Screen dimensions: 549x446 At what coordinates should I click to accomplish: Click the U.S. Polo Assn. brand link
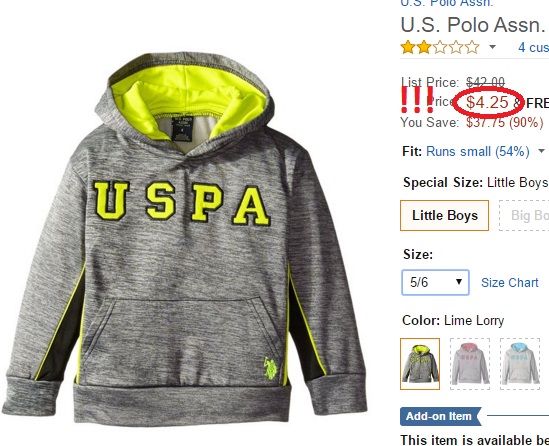click(x=447, y=3)
